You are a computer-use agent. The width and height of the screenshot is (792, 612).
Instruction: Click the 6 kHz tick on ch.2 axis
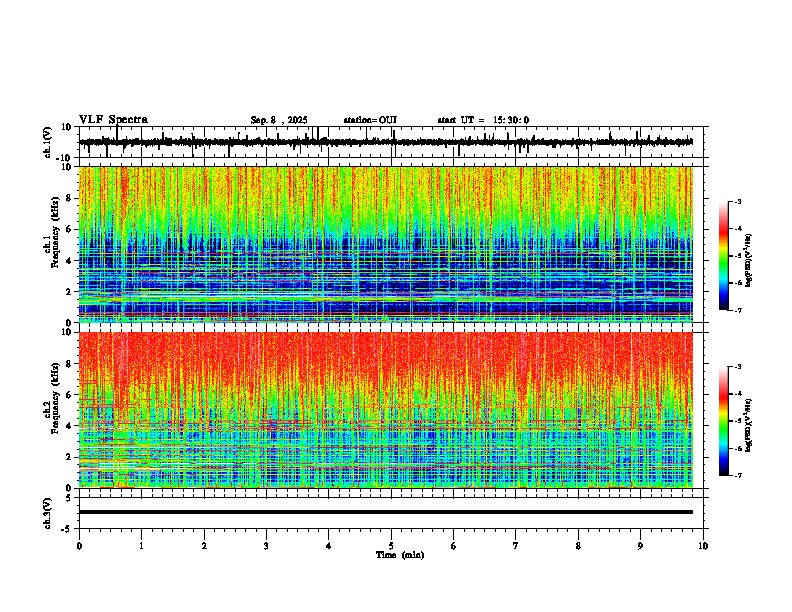point(70,395)
